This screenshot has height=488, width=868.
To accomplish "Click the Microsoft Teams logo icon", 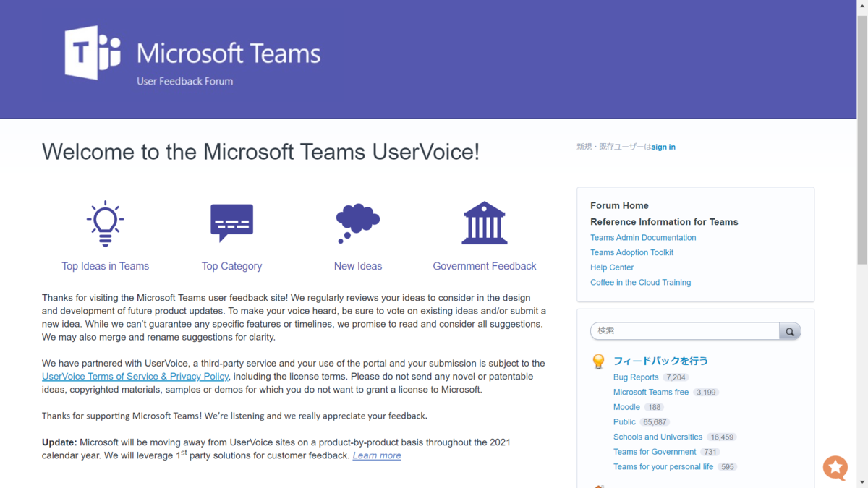I will click(93, 53).
